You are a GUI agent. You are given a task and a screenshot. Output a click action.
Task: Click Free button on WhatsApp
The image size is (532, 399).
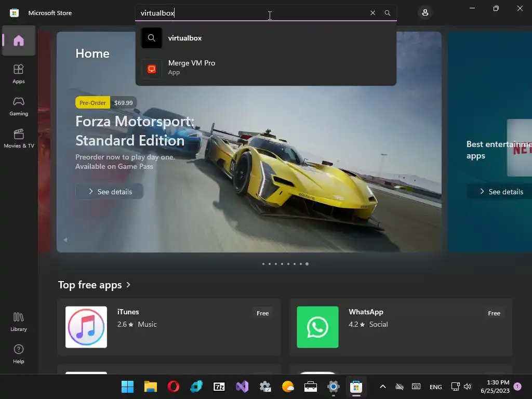click(x=494, y=313)
